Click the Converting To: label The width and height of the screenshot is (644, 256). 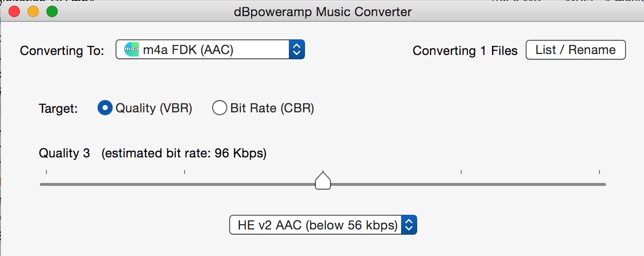[x=62, y=51]
